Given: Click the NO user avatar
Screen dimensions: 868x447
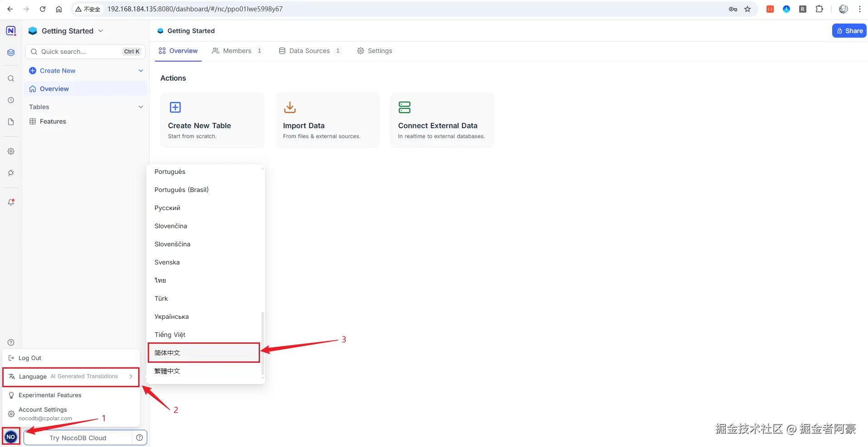Looking at the screenshot, I should (11, 437).
